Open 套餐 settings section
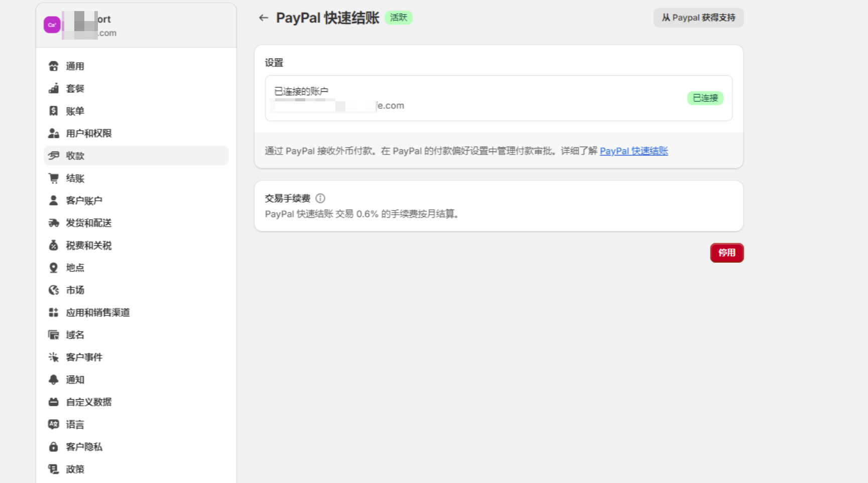 [x=136, y=89]
